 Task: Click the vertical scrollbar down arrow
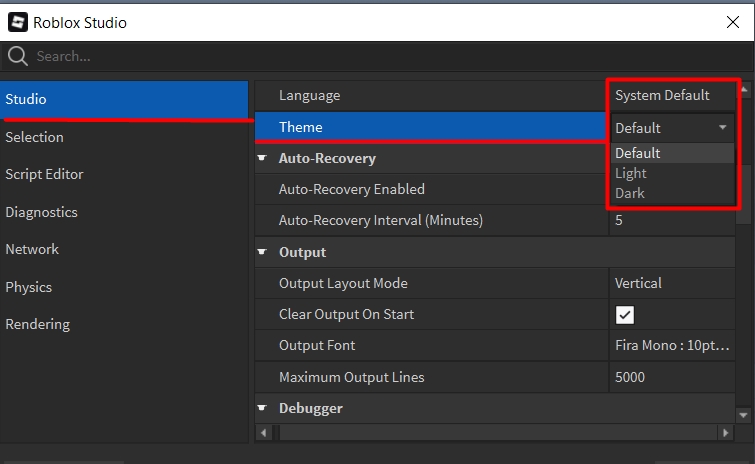click(743, 415)
